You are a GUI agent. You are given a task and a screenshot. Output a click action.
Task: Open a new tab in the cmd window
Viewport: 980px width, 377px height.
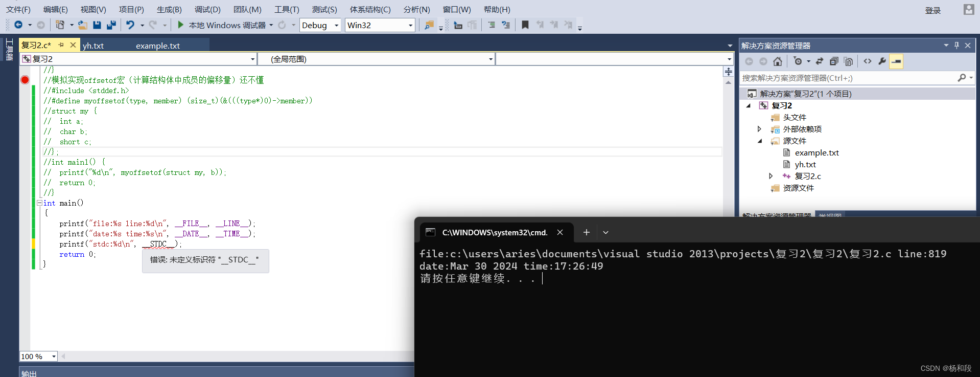pyautogui.click(x=587, y=232)
